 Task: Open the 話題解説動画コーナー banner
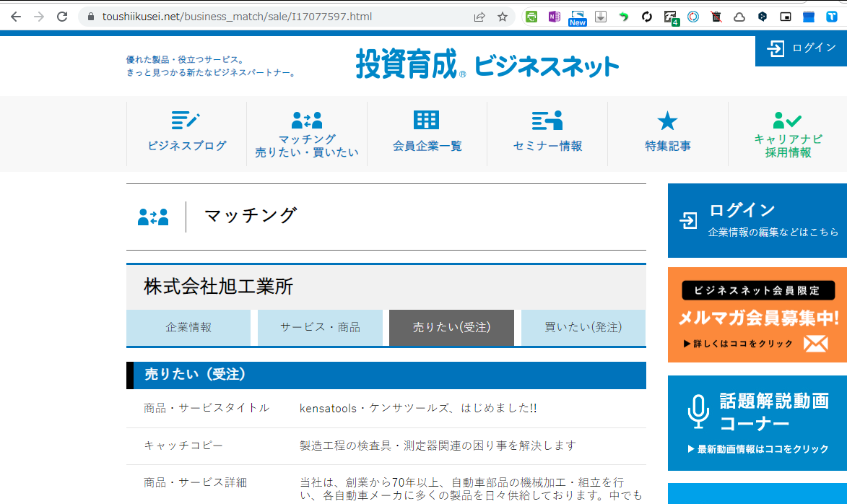757,423
